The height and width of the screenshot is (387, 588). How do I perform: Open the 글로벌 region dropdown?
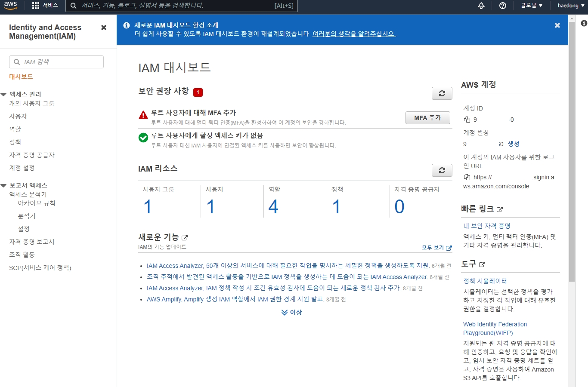pyautogui.click(x=532, y=6)
